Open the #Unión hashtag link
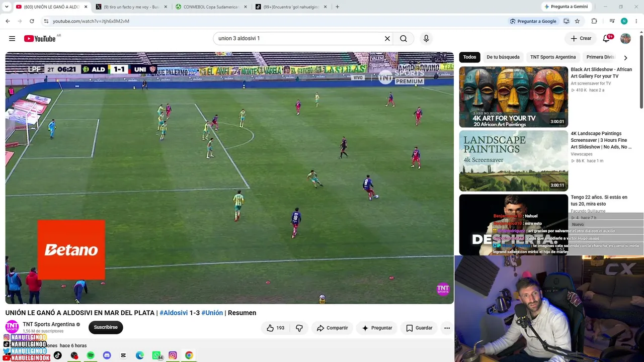 pyautogui.click(x=212, y=313)
